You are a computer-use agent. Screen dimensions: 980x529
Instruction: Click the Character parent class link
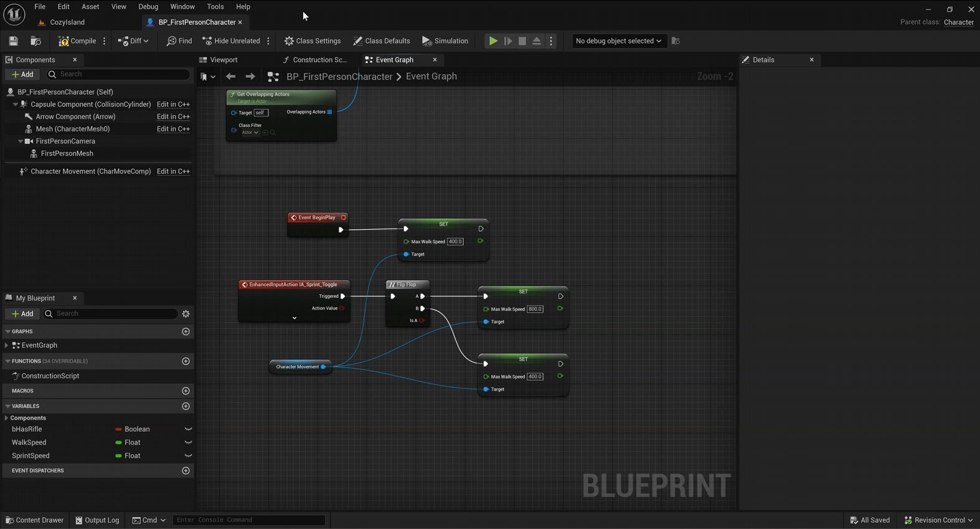[958, 22]
